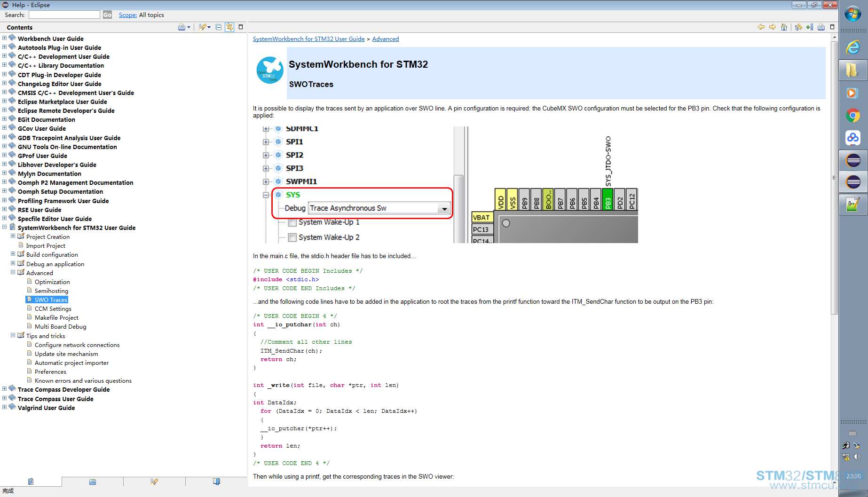Open the Advanced breadcrumb link

coord(386,39)
